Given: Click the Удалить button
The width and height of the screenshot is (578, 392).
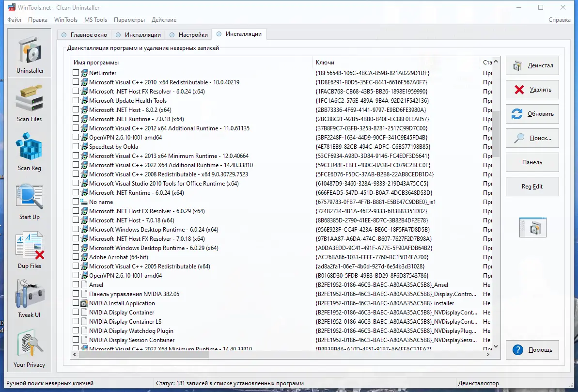Looking at the screenshot, I should point(532,90).
